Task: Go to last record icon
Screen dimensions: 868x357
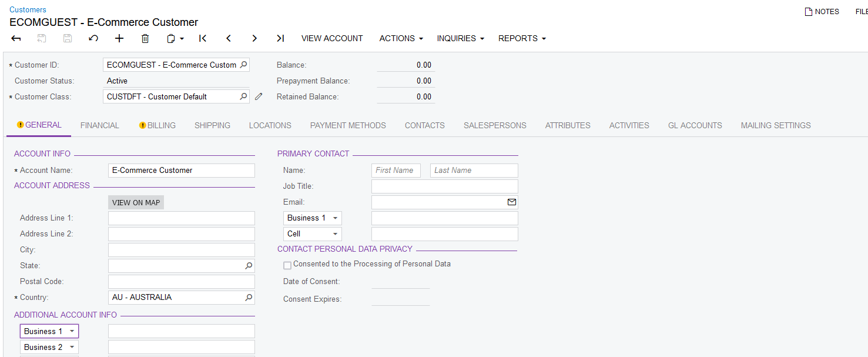Action: pos(280,38)
